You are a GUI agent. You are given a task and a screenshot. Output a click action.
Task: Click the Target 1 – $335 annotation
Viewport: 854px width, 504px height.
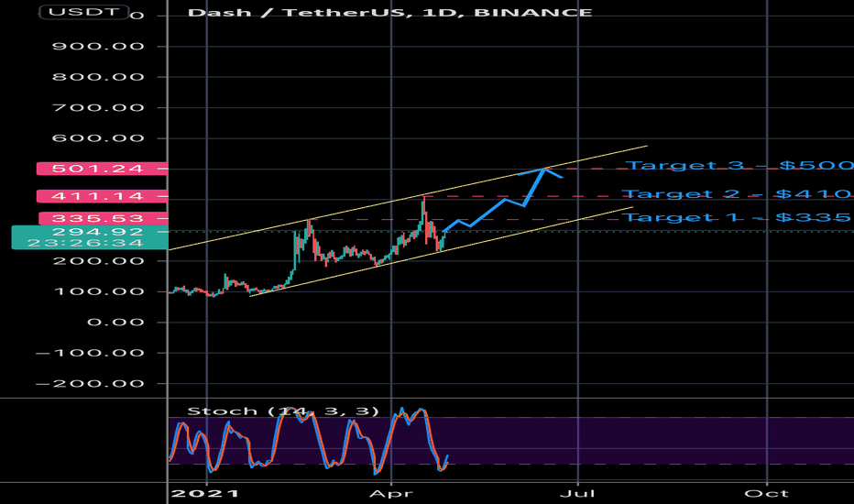click(737, 217)
